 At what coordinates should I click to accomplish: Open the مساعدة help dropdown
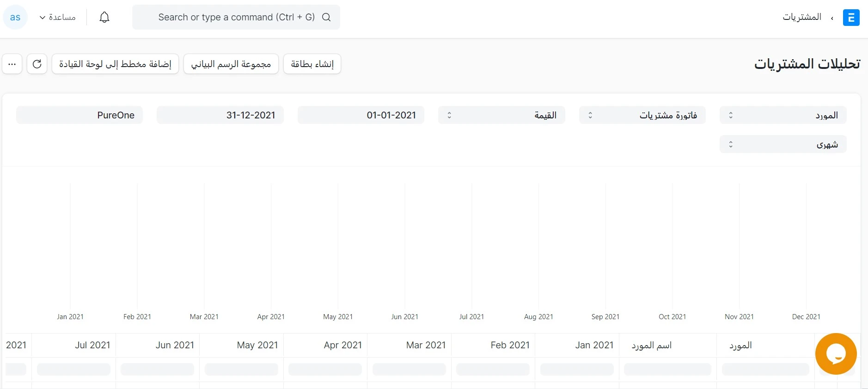[57, 17]
